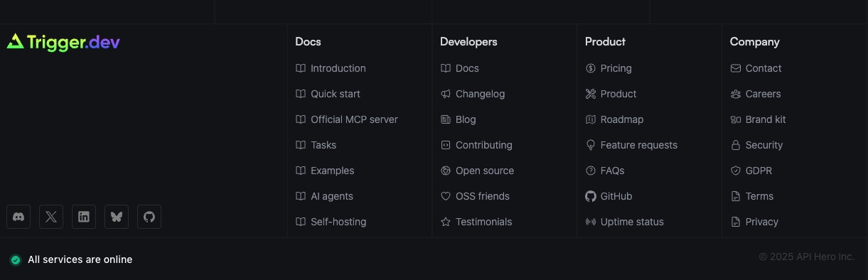Visit the Contributing link
This screenshot has width=868, height=280.
point(483,145)
